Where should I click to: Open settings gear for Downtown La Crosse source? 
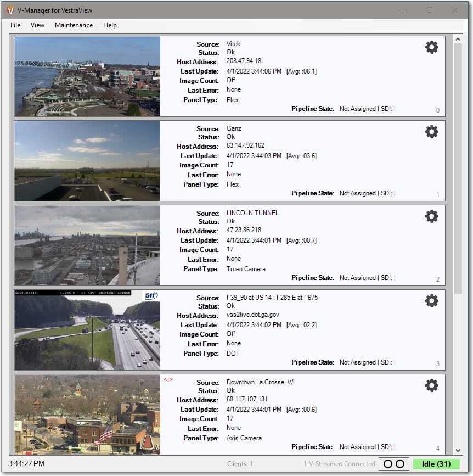point(431,385)
